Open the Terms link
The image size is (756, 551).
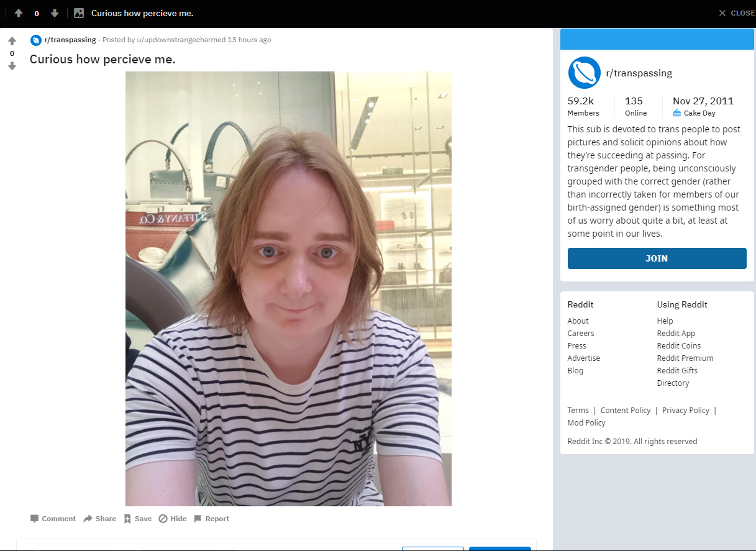point(578,411)
